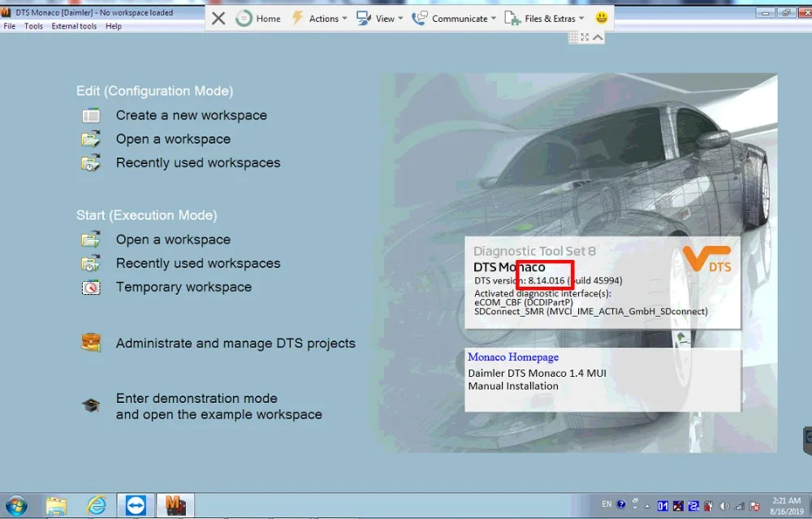Expand the Files & Extras dropdown

point(544,19)
